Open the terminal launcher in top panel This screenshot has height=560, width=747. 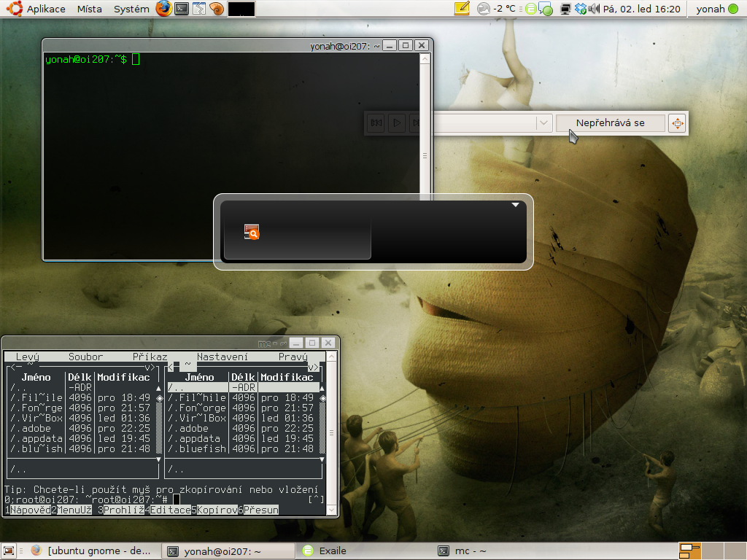tap(182, 9)
